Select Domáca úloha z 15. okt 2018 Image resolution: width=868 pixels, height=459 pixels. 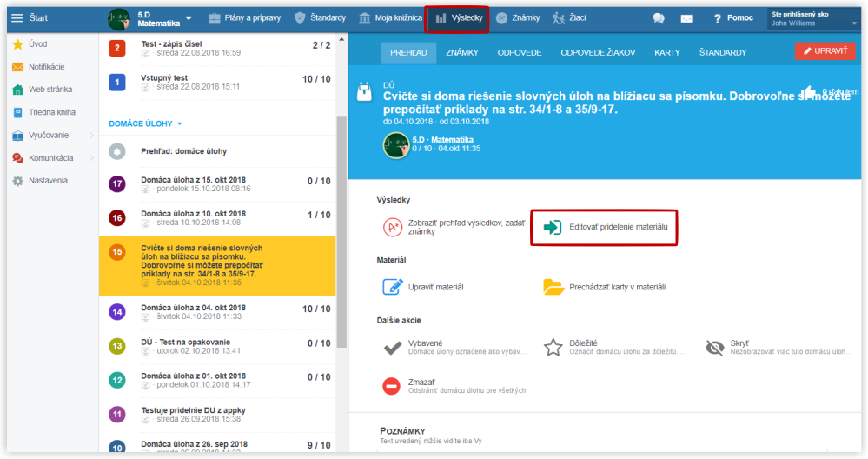[217, 183]
